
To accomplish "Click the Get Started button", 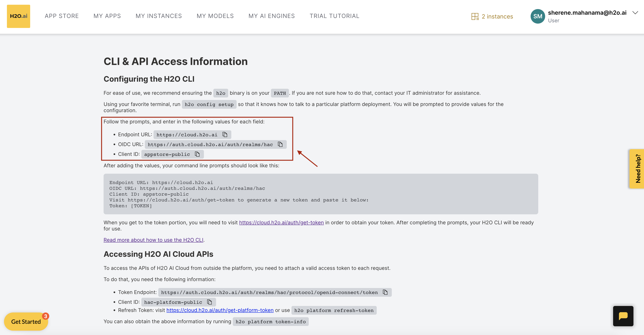I will [26, 322].
